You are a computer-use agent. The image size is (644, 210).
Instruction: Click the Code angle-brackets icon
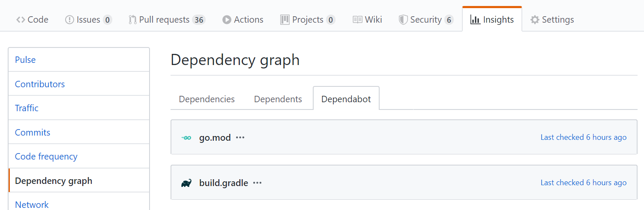tap(21, 20)
